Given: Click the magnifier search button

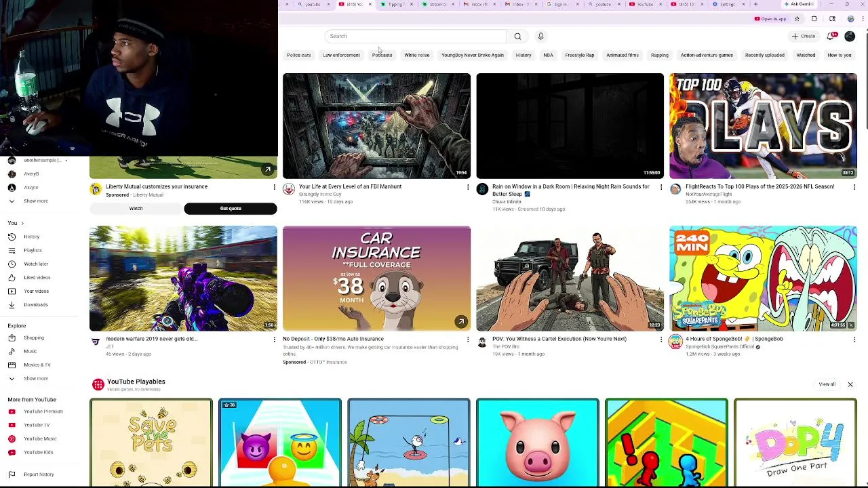Looking at the screenshot, I should [517, 36].
